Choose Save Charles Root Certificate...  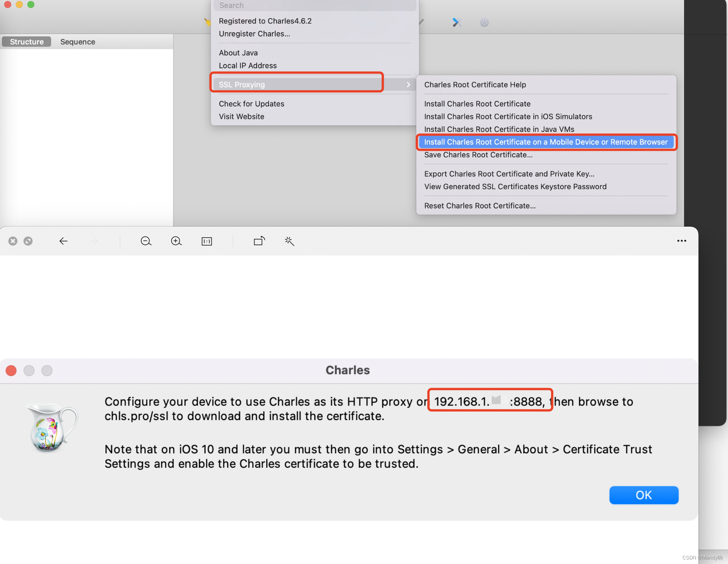(x=546, y=155)
